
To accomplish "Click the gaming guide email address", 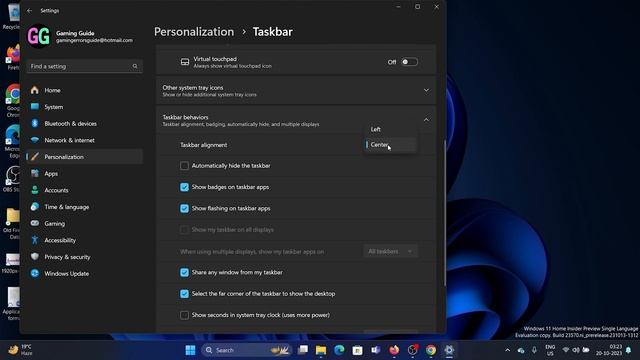I will [94, 40].
